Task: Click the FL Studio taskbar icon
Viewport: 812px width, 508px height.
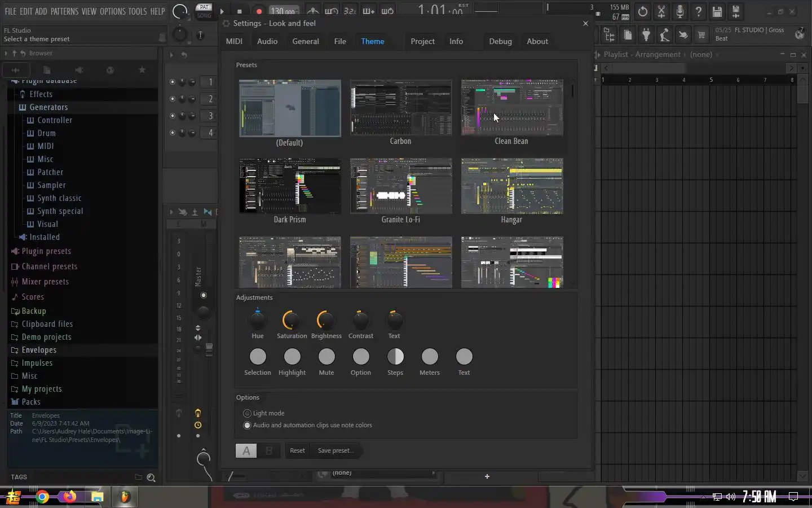Action: 125,497
